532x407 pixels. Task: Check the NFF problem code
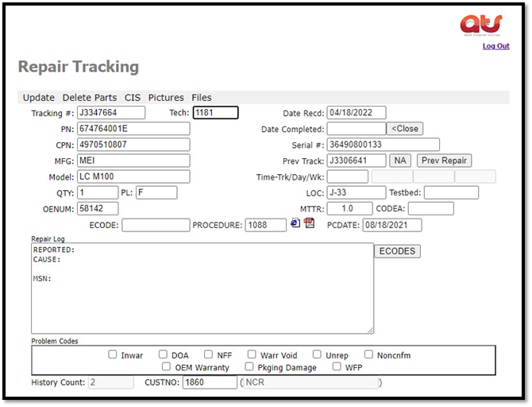209,355
